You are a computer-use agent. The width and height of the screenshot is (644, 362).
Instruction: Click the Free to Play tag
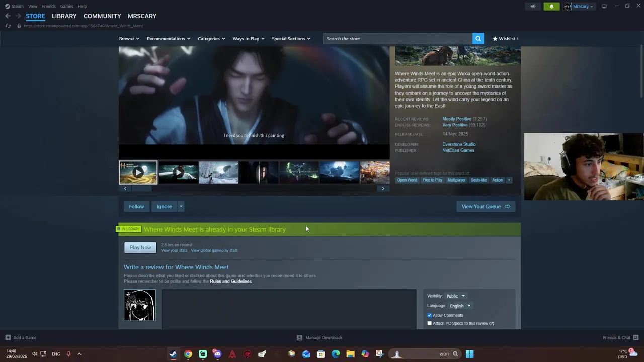point(432,180)
